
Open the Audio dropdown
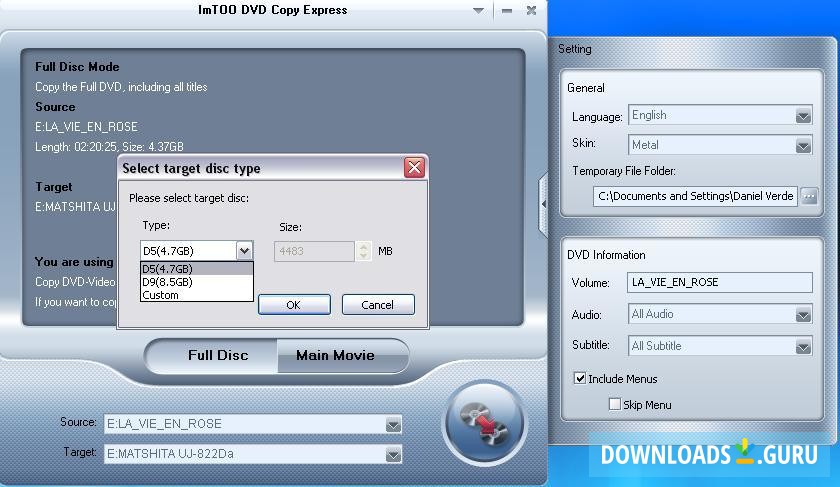[x=803, y=314]
